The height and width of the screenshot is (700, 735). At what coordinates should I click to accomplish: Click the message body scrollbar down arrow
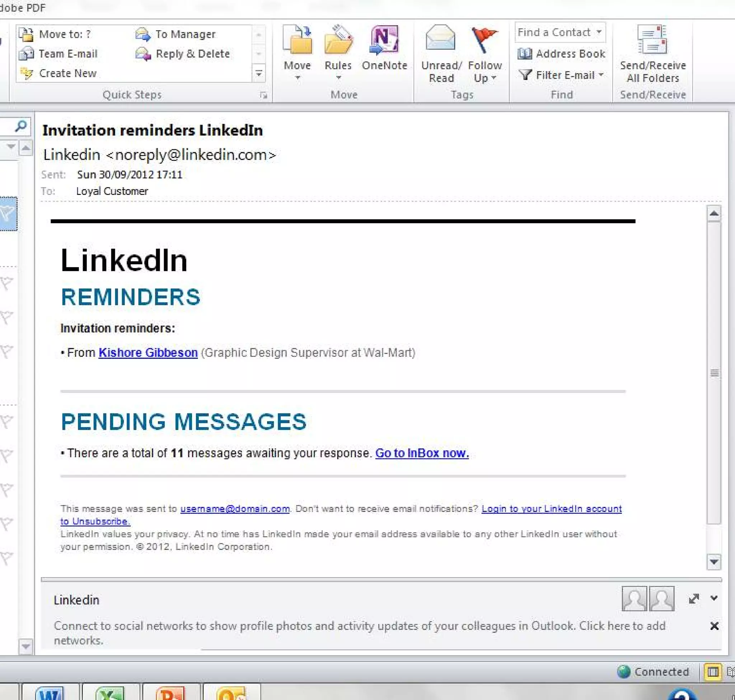pyautogui.click(x=714, y=561)
